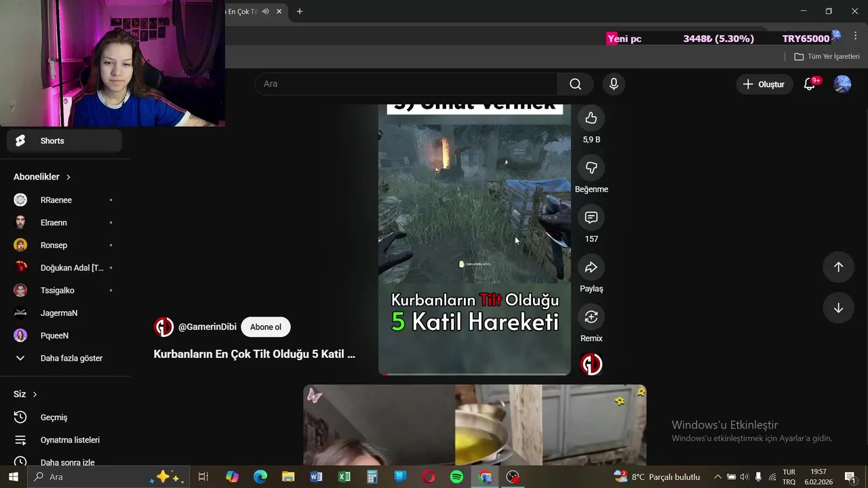Open the next Short preview thumbnail

tap(475, 424)
